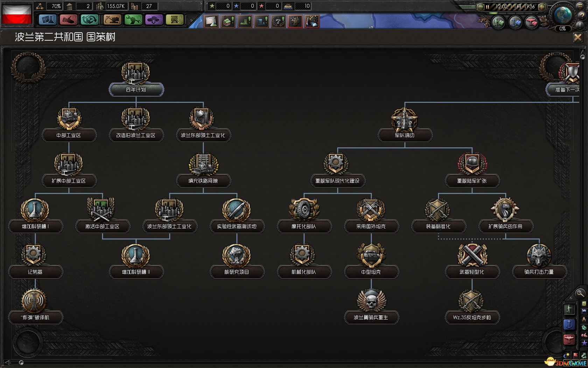Open the army theater orders view
This screenshot has height=368, width=588.
(x=498, y=22)
